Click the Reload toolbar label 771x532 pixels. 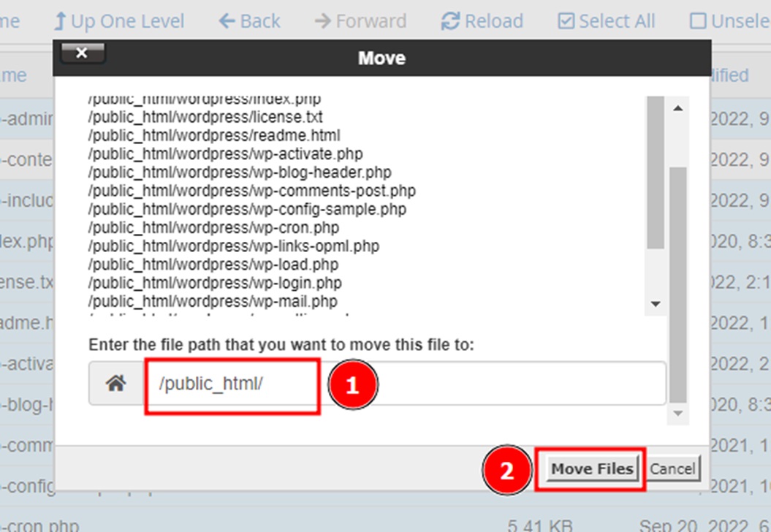click(x=494, y=21)
